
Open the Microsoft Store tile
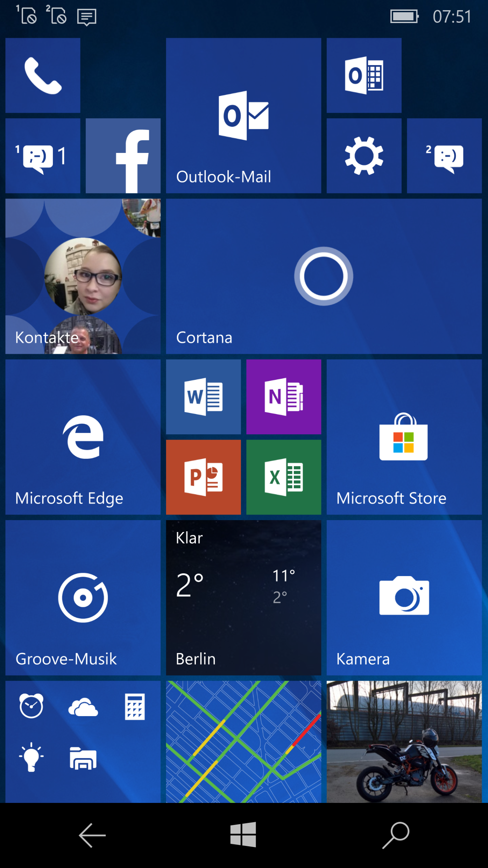pos(404,437)
